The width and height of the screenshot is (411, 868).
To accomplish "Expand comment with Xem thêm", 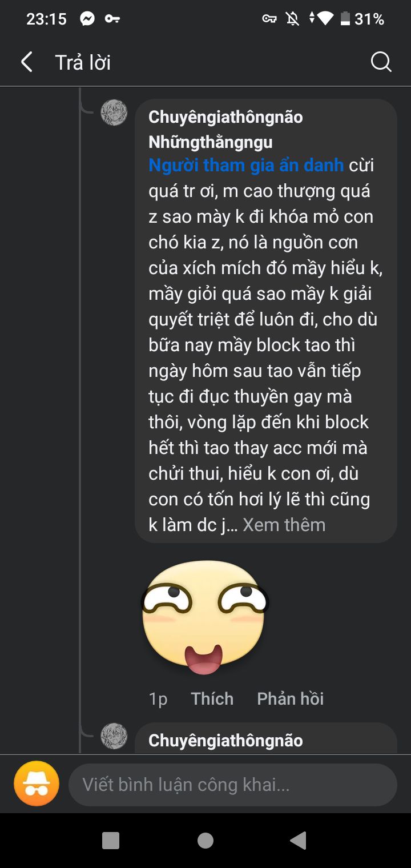I will pos(284,525).
